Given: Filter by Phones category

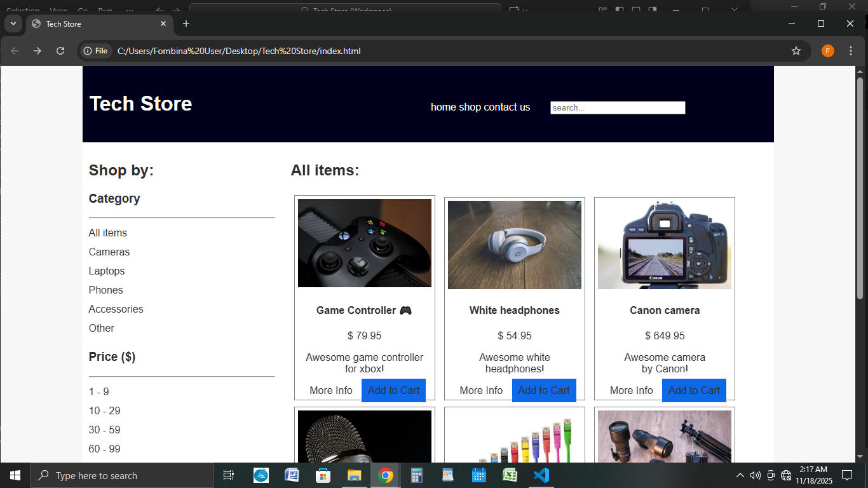Looking at the screenshot, I should (x=106, y=290).
